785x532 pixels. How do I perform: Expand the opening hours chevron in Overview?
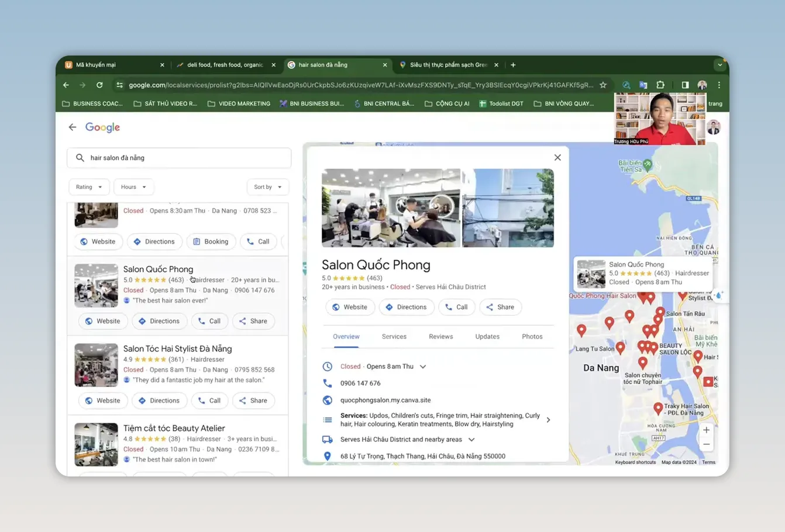tap(423, 367)
